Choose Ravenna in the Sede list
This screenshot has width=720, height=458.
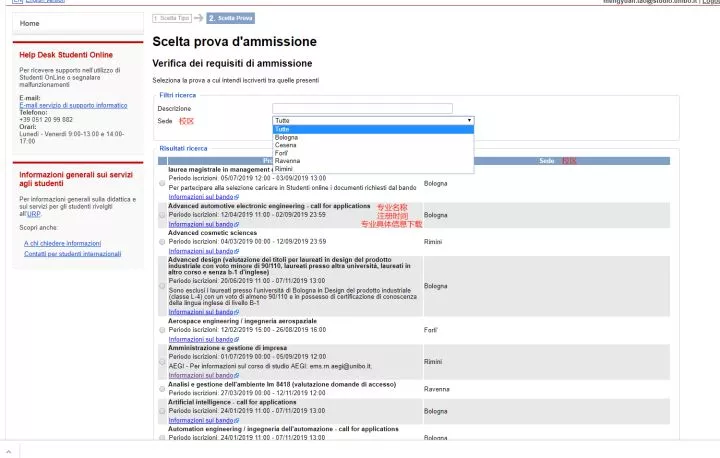point(373,161)
